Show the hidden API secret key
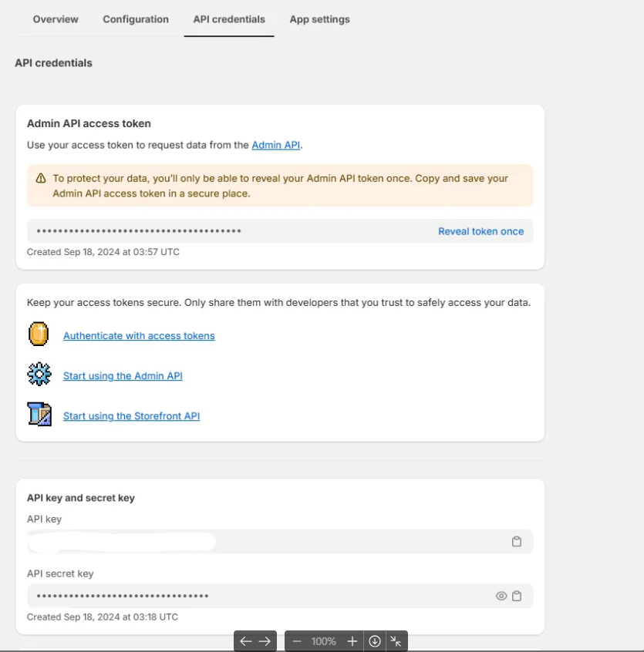This screenshot has width=644, height=652. pos(501,596)
